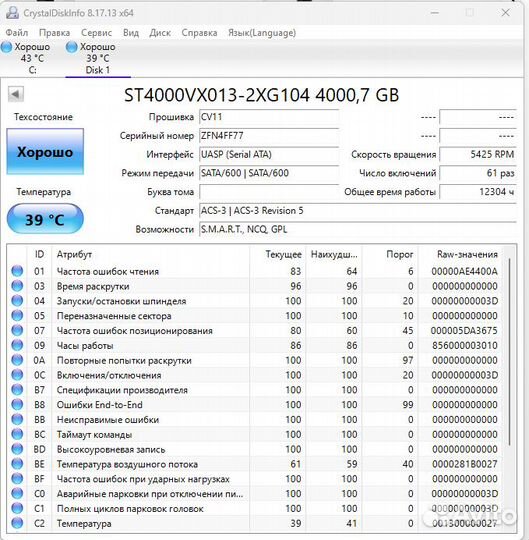This screenshot has height=540, width=529.
Task: Click the Атрибут column header
Action: point(151,255)
